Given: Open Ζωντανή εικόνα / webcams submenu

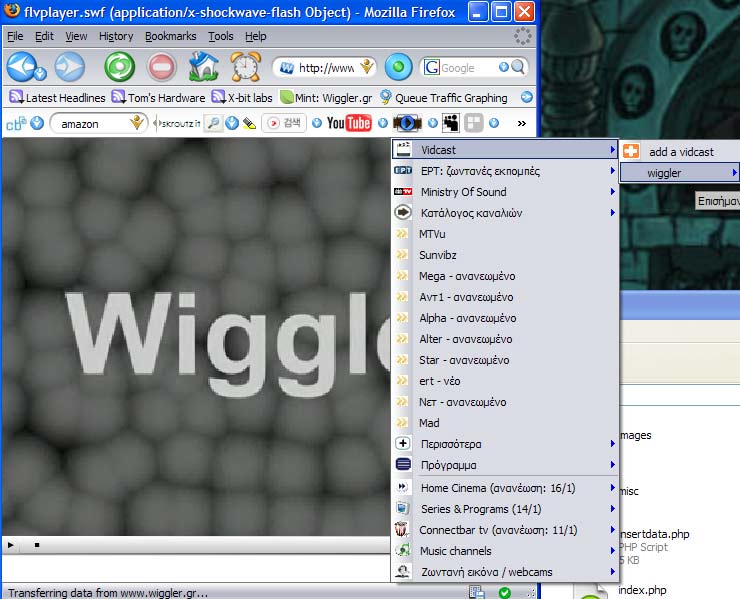Looking at the screenshot, I should [505, 572].
